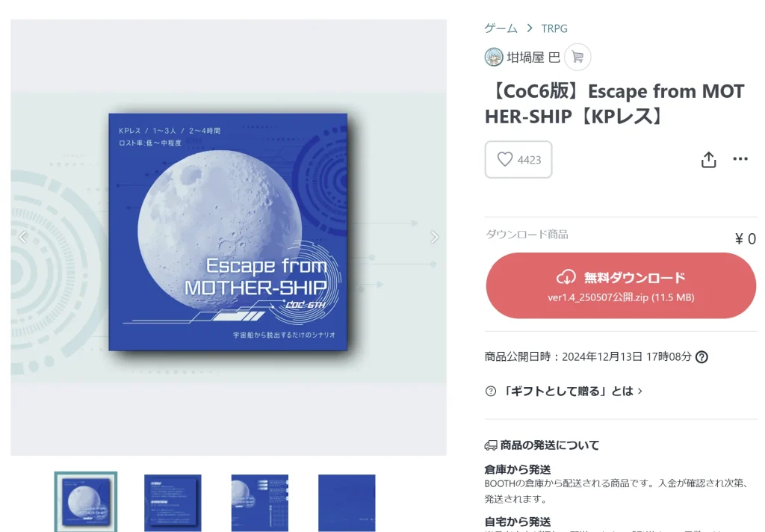Click the 無料ダウンロード button
Image resolution: width=765 pixels, height=532 pixels.
coord(621,285)
